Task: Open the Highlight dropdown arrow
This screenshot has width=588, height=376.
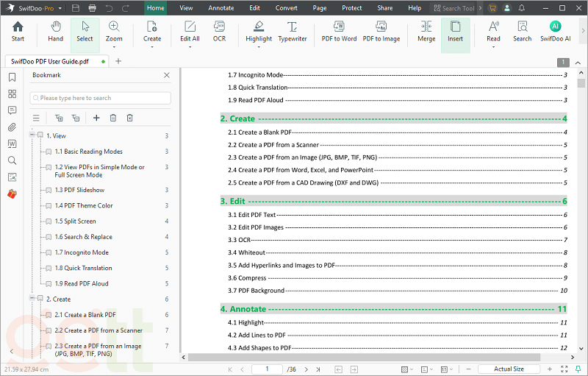Action: (259, 47)
